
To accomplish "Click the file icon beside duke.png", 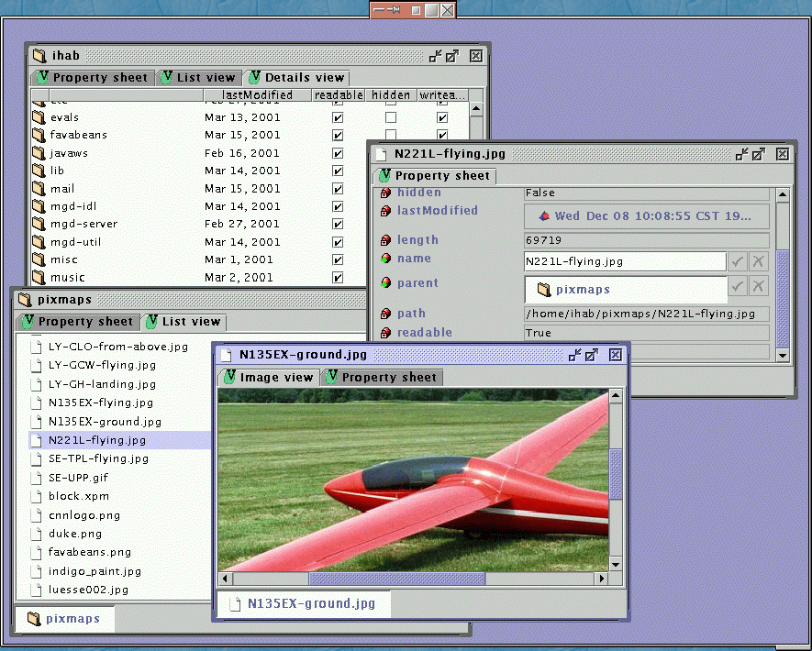I will pyautogui.click(x=35, y=534).
